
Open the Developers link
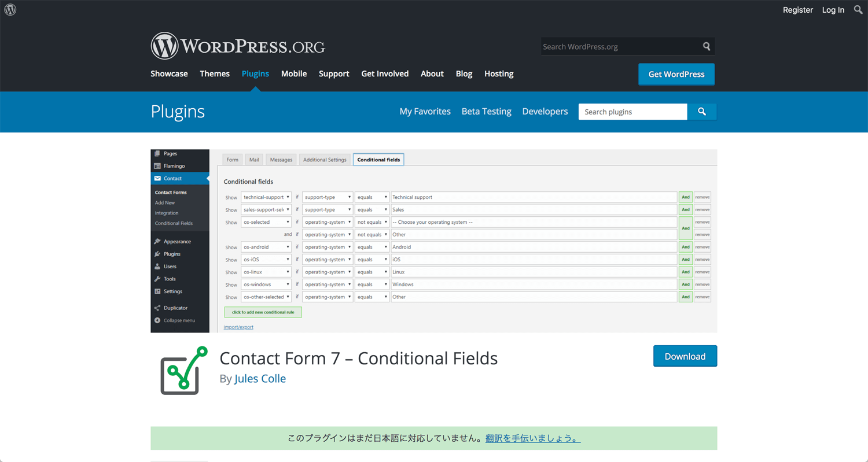(x=545, y=112)
